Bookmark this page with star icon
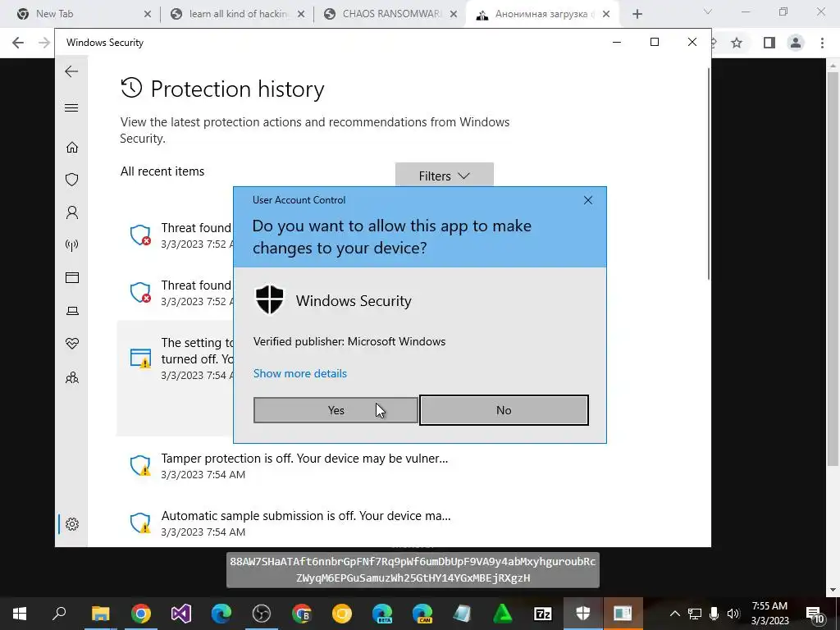840x630 pixels. point(737,43)
